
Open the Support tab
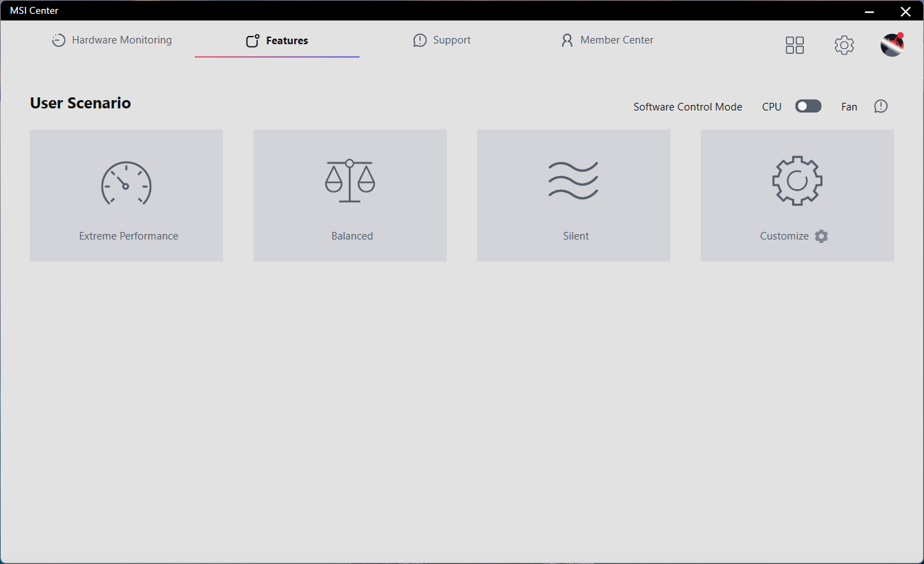pos(442,40)
